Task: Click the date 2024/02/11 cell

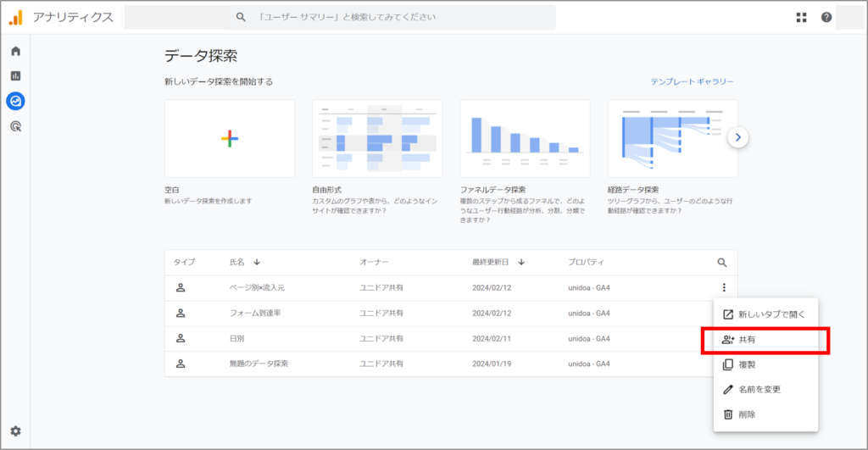Action: (x=492, y=339)
